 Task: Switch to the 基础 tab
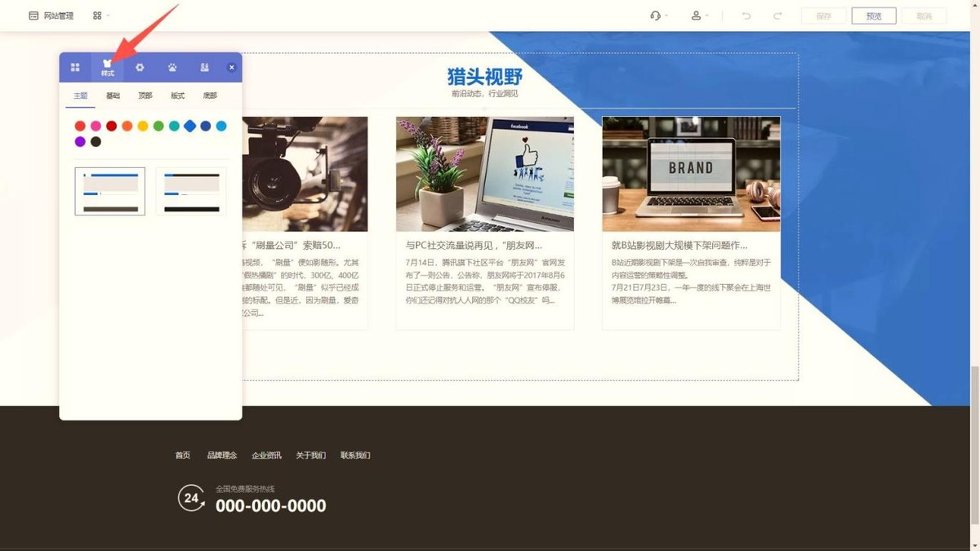click(113, 96)
